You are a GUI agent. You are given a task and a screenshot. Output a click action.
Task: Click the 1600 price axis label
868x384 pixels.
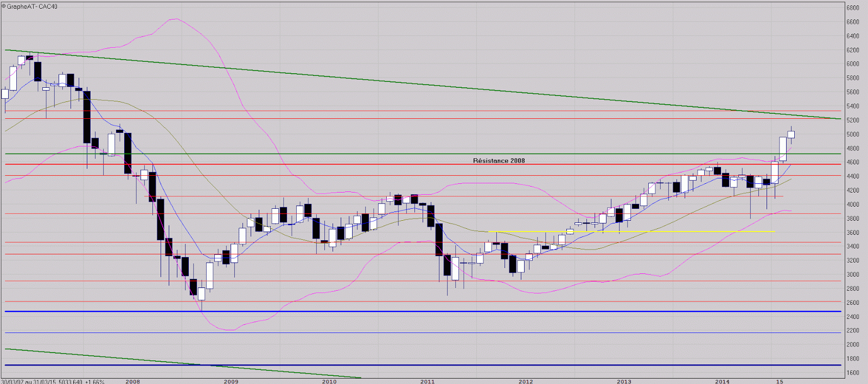[x=853, y=373]
